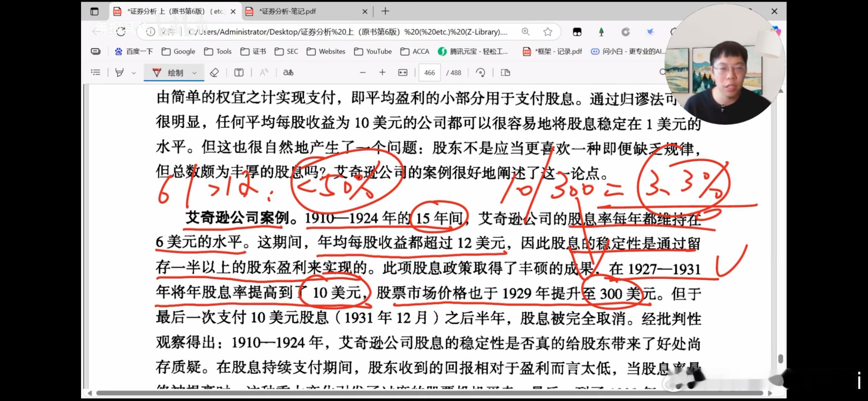
Task: Select the highlighter tool
Action: pos(119,72)
